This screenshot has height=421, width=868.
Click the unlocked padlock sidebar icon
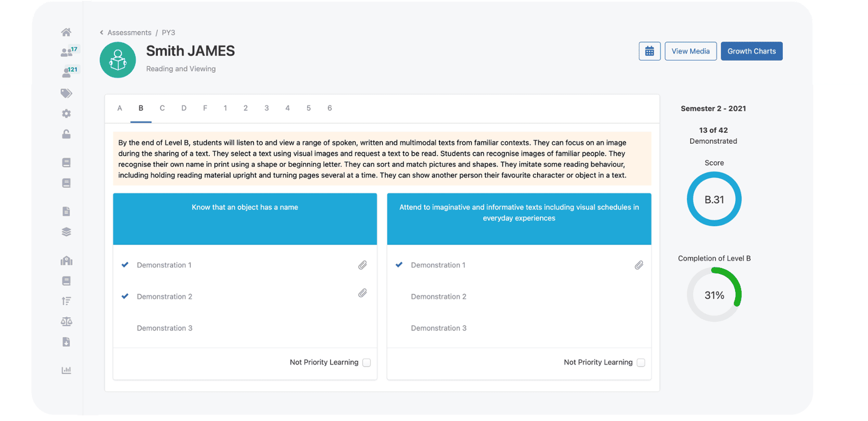tap(66, 134)
